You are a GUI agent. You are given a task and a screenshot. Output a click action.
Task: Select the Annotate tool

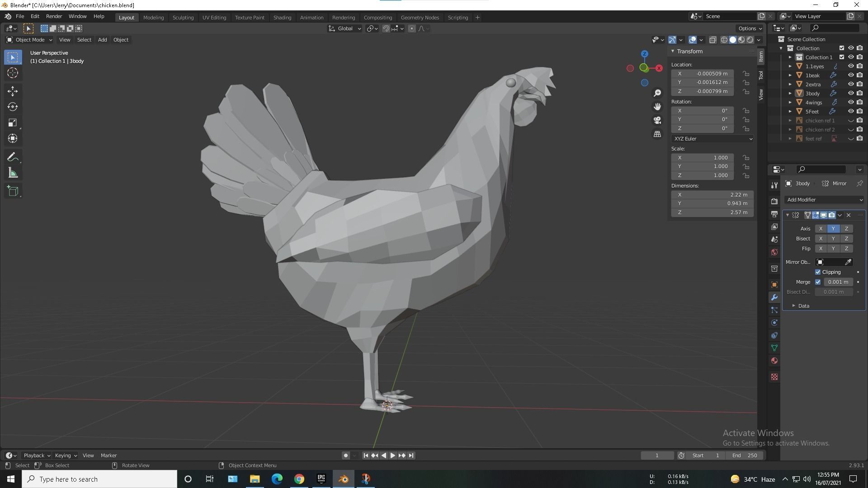click(13, 156)
